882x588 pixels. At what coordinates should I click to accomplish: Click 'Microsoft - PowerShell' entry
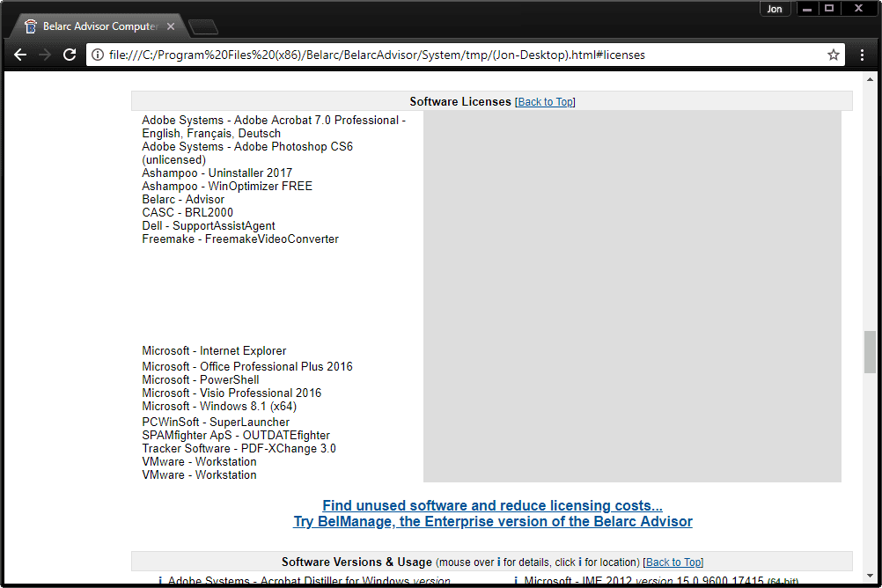point(201,379)
